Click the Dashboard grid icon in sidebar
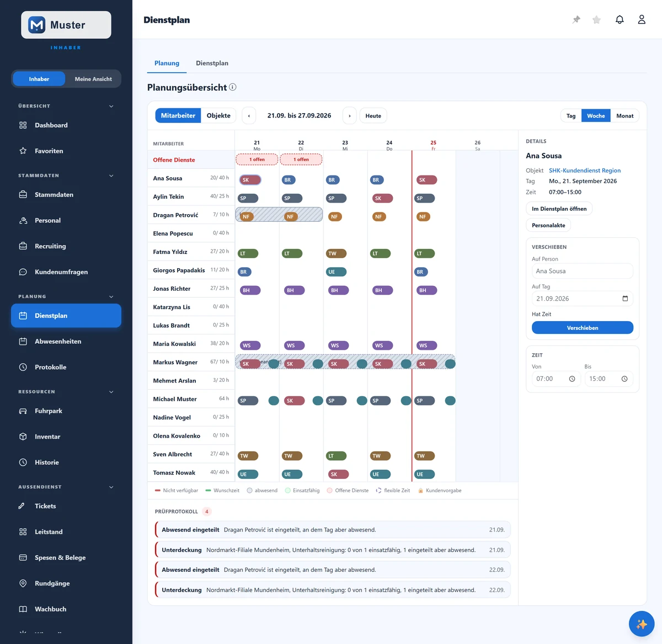Screen dimensions: 662x644 tap(23, 125)
